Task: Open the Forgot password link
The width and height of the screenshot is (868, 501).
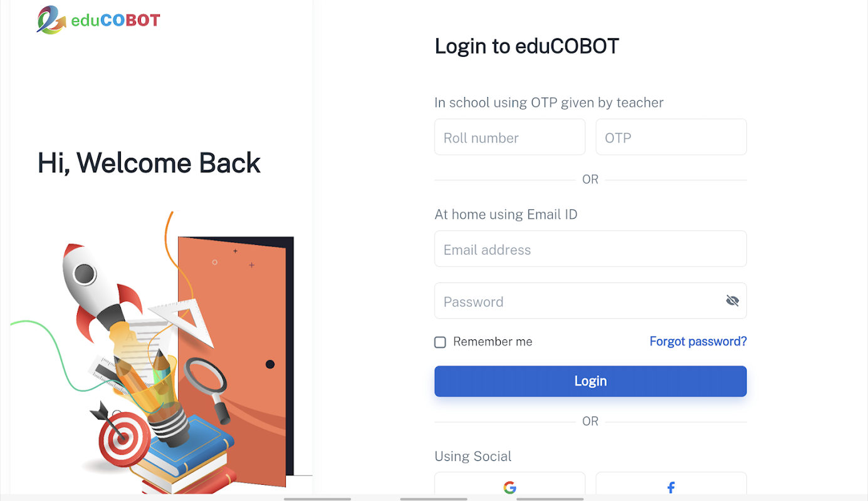Action: click(x=698, y=341)
